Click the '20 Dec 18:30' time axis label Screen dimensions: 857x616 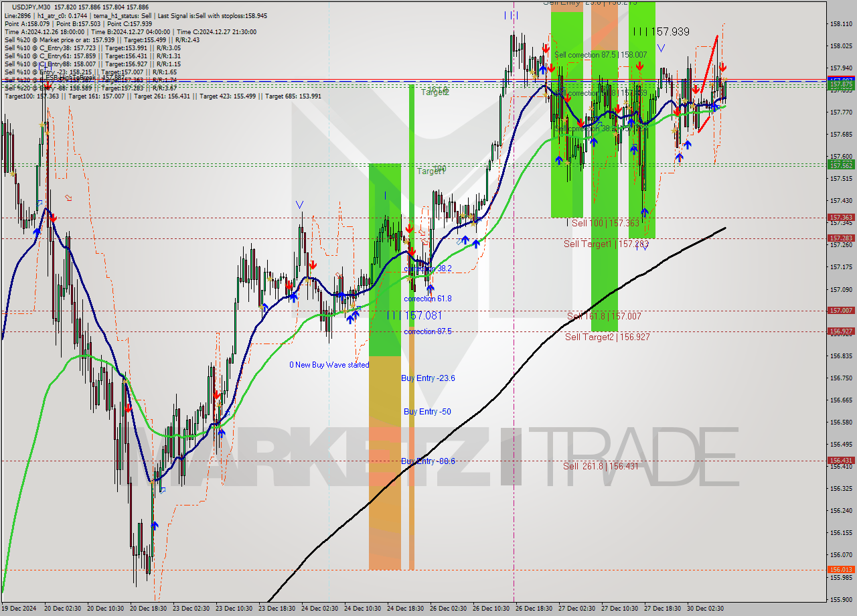[149, 609]
